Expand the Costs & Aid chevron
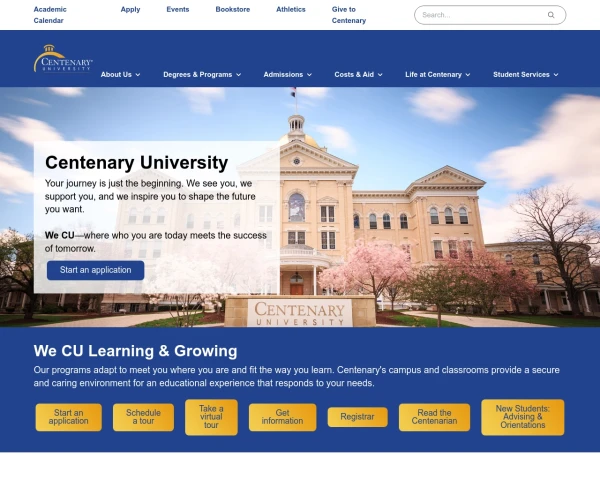The image size is (600, 480). [380, 75]
